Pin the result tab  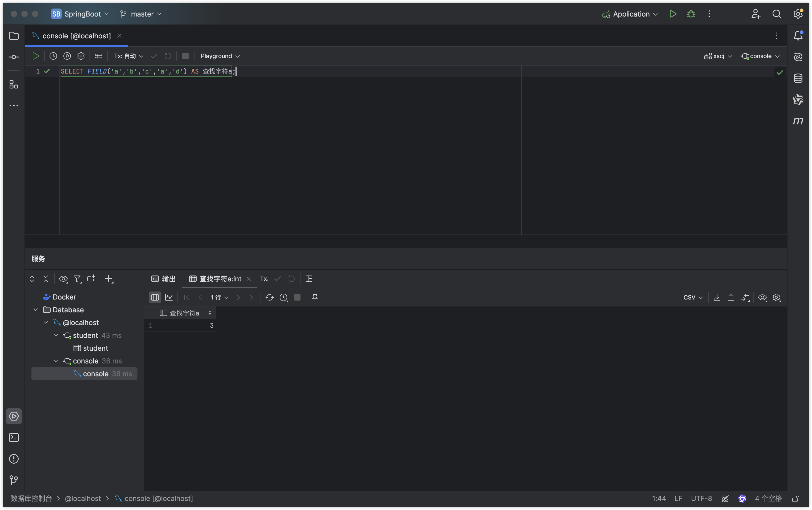pos(315,297)
